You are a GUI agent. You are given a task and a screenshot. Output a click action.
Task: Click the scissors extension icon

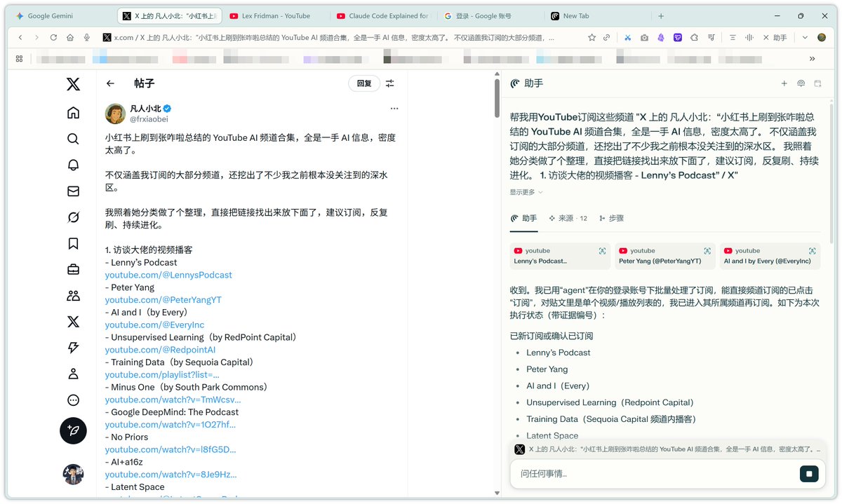click(628, 37)
